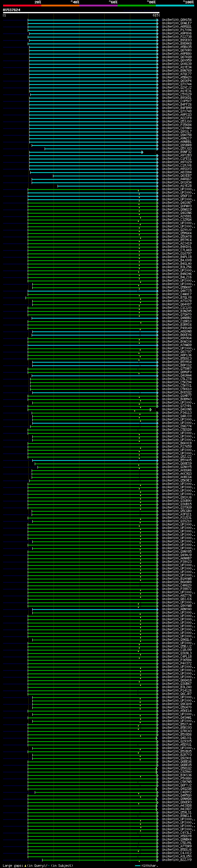Select label UniRef100_B7QLY8
Viewport: 197px width, 868px height.
[x=177, y=297]
